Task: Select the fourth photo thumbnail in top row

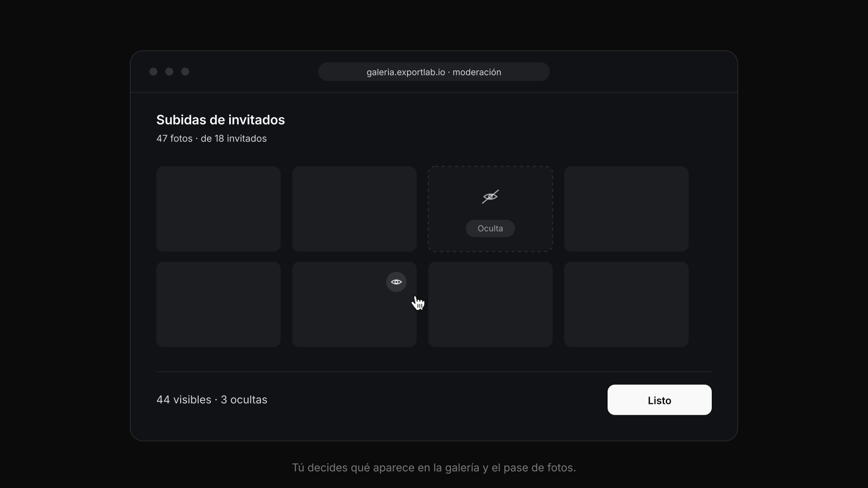Action: (626, 209)
